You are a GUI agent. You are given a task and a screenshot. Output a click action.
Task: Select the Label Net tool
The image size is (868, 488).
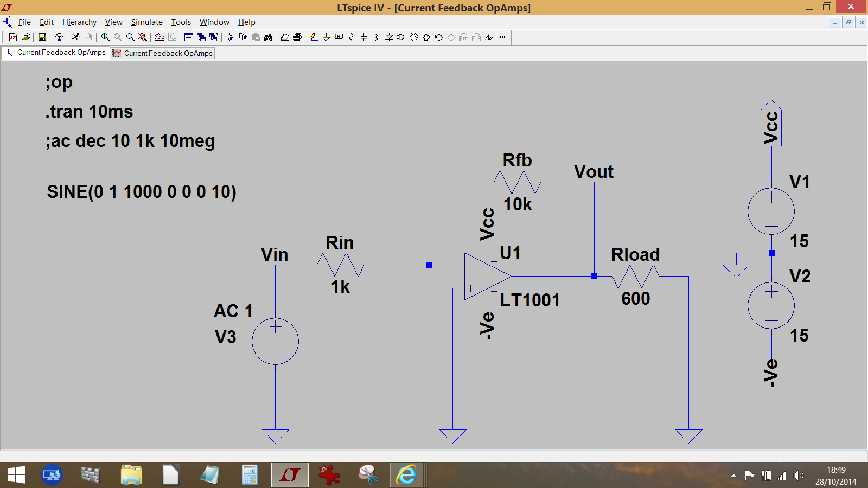pyautogui.click(x=339, y=37)
